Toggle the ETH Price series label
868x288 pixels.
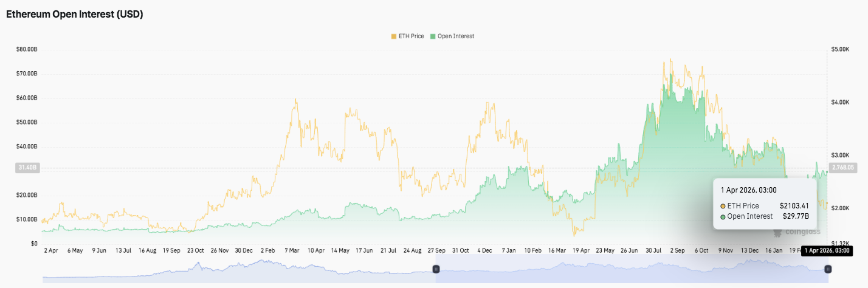tap(412, 36)
